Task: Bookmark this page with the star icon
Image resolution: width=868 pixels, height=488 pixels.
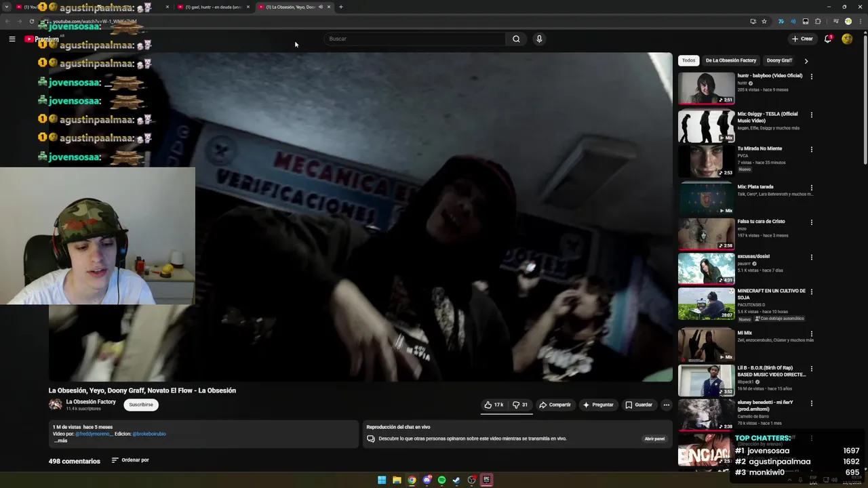Action: pyautogui.click(x=764, y=21)
